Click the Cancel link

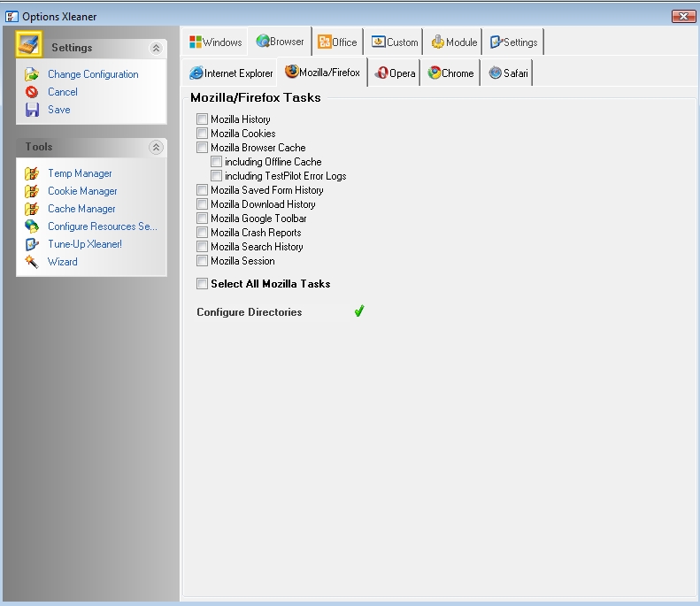[63, 92]
